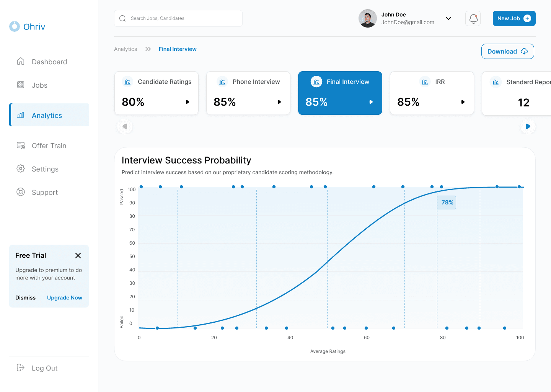Click the carousel right scroll arrow
The height and width of the screenshot is (392, 551).
pyautogui.click(x=528, y=126)
